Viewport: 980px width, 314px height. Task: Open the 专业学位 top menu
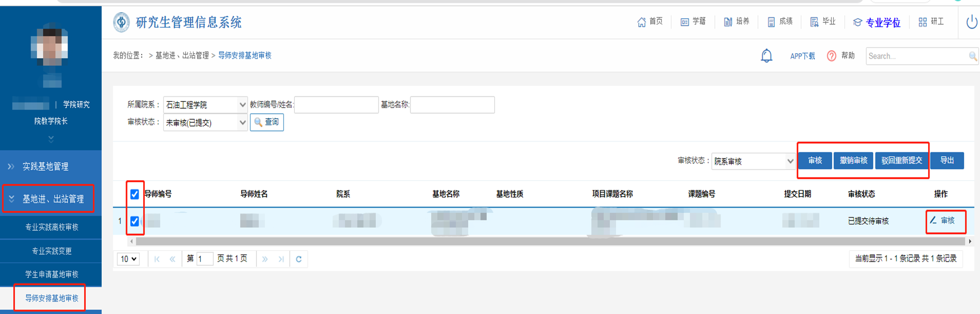[x=877, y=22]
